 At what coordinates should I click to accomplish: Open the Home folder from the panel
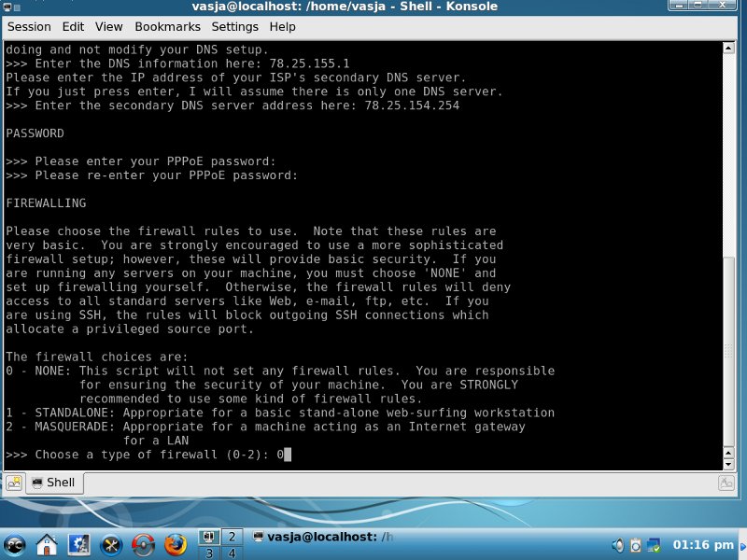[48, 543]
